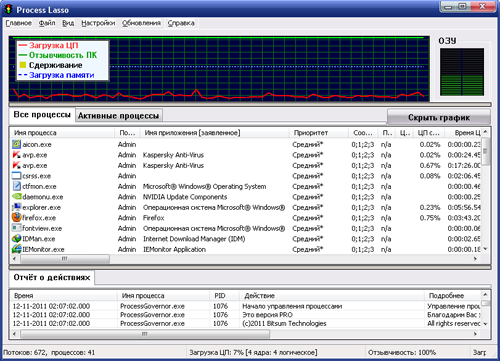
Task: Click the Kaspersky icon of first avp.exe
Action: [x=17, y=155]
